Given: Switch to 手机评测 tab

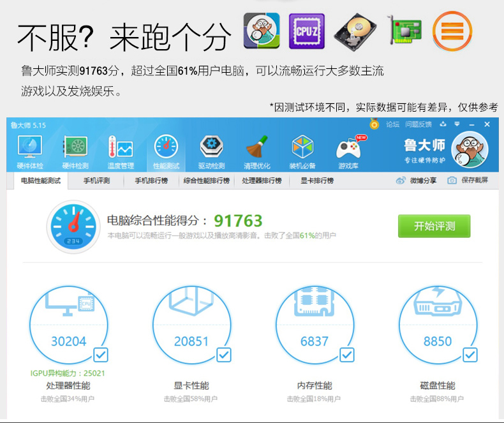Looking at the screenshot, I should (x=97, y=181).
